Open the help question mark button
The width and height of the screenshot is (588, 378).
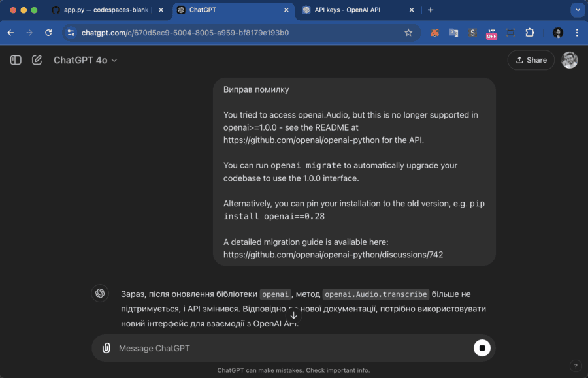click(576, 366)
